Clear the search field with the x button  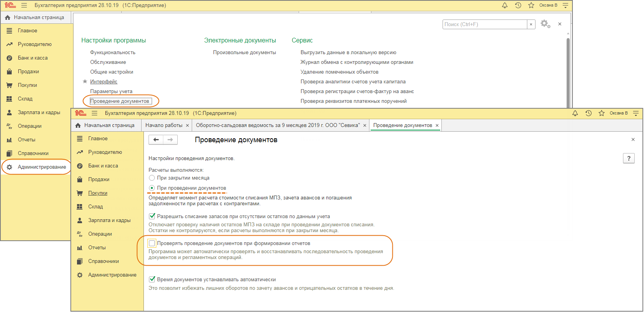531,24
